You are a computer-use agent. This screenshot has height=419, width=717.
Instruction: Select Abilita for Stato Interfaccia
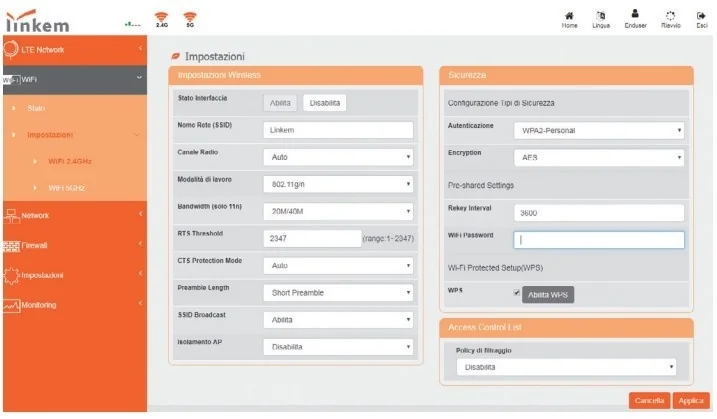point(280,103)
